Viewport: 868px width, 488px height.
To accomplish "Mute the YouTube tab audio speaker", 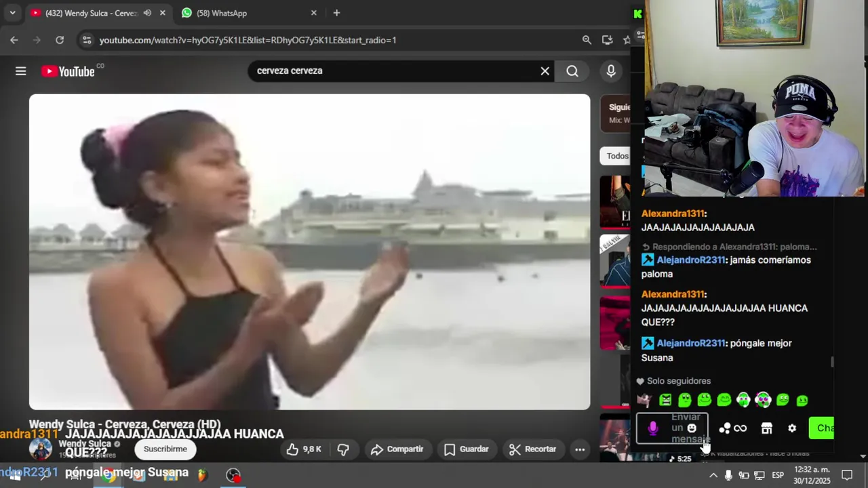I will (x=147, y=13).
